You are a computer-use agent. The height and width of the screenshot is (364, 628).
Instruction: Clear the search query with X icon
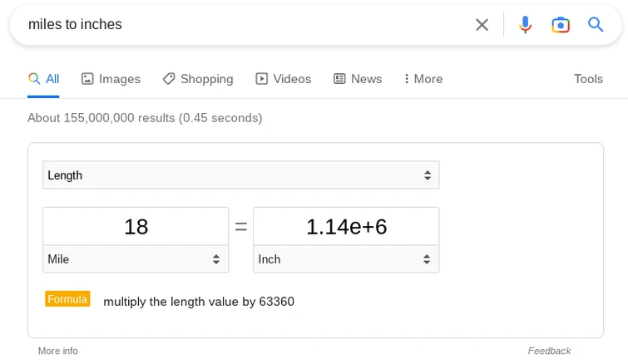[x=482, y=25]
